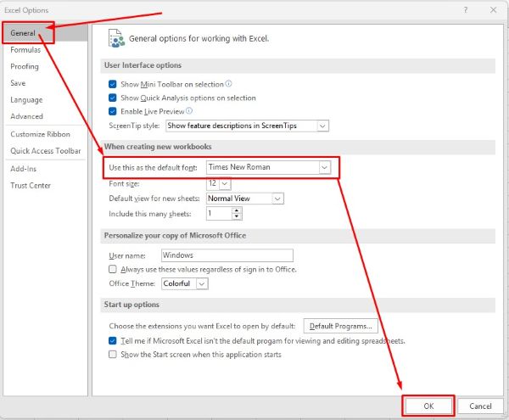Uncheck Show Mini Toolbar on selection
This screenshot has height=420, width=509.
(113, 85)
